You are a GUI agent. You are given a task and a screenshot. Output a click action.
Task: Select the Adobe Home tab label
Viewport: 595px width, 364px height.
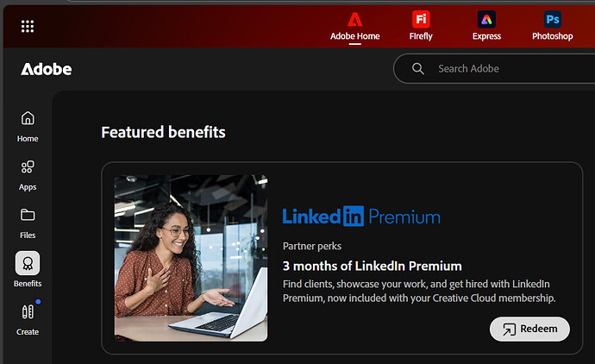click(354, 36)
